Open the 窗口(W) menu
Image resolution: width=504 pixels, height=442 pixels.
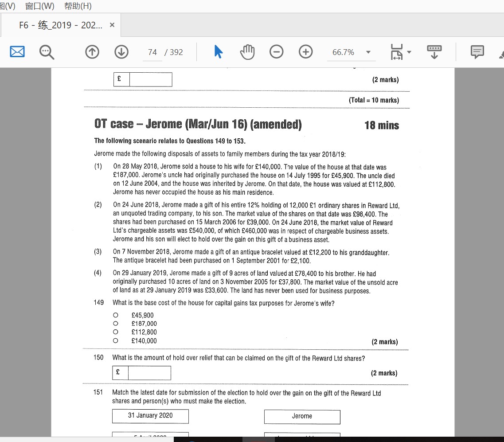(x=40, y=6)
